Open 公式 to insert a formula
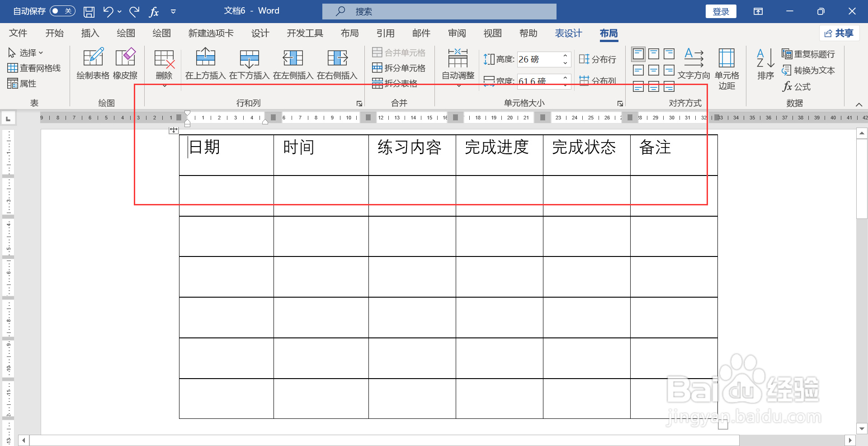 (x=797, y=87)
